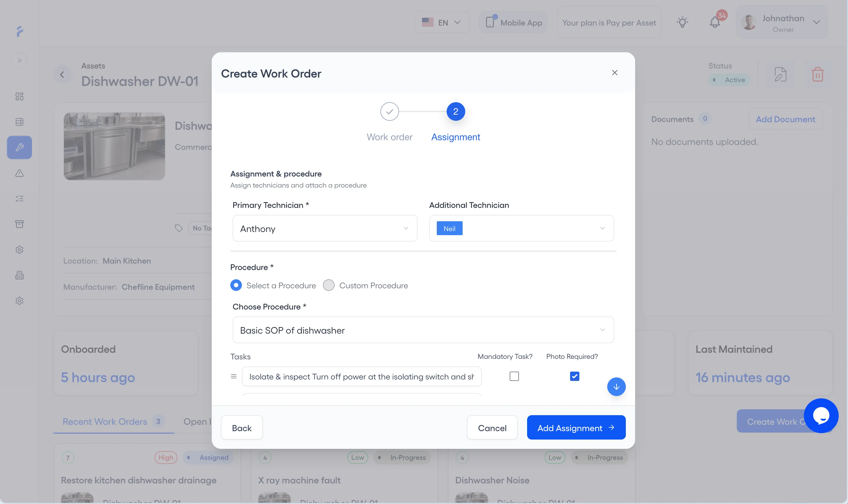This screenshot has width=848, height=504.
Task: Select the 'Select a Procedure' radio
Action: point(236,285)
